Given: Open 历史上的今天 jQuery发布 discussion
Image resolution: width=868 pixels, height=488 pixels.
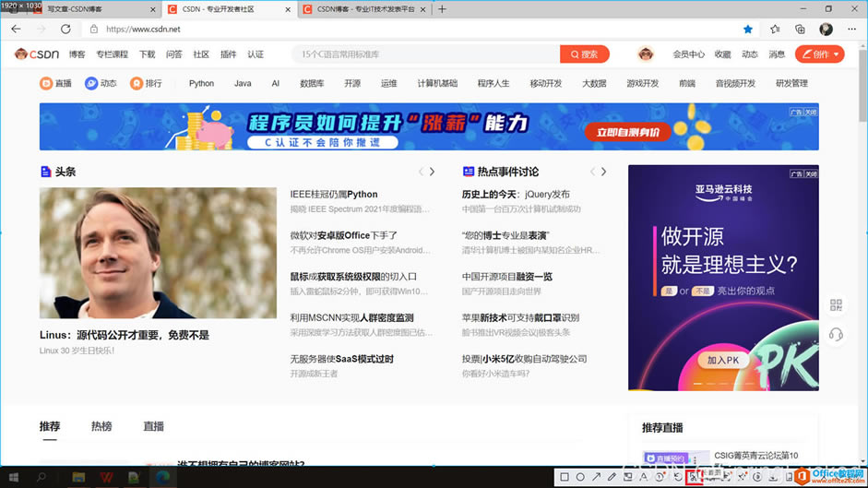Looking at the screenshot, I should (516, 194).
